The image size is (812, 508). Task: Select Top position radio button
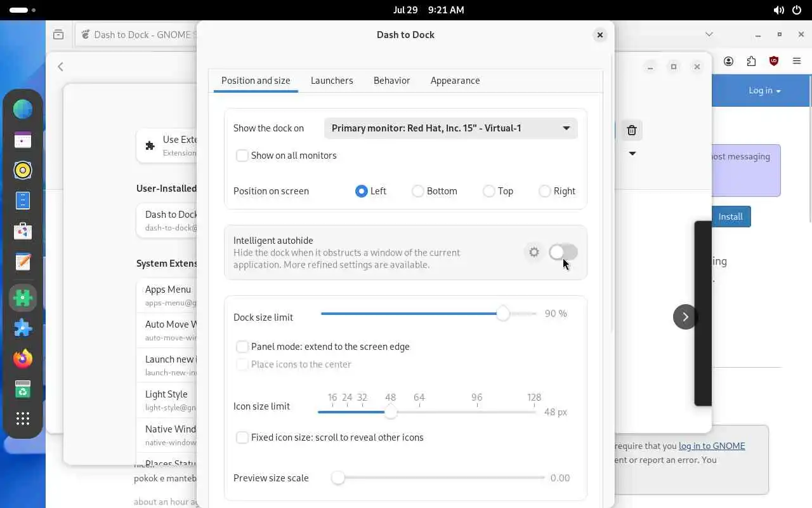488,191
